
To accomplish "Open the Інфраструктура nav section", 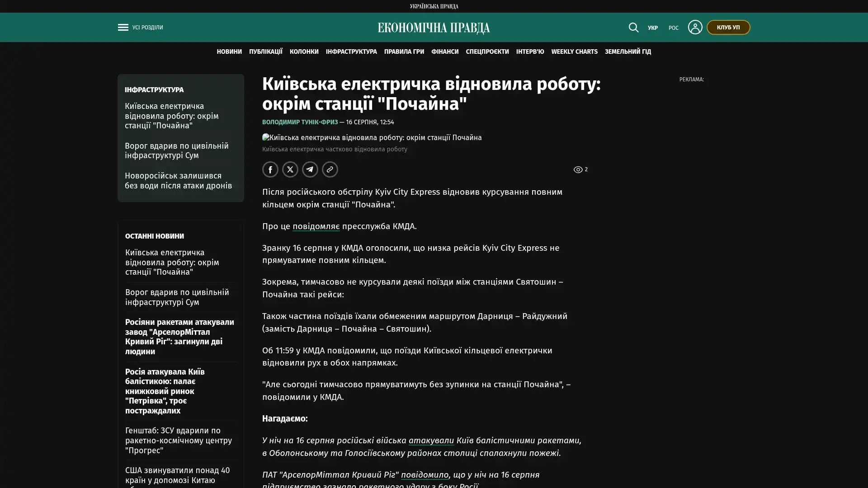I will pyautogui.click(x=351, y=52).
